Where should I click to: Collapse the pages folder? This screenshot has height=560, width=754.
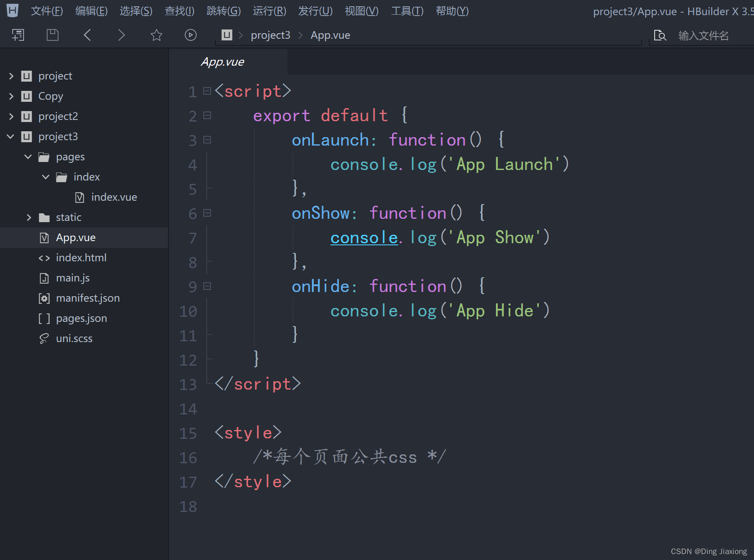(x=28, y=157)
